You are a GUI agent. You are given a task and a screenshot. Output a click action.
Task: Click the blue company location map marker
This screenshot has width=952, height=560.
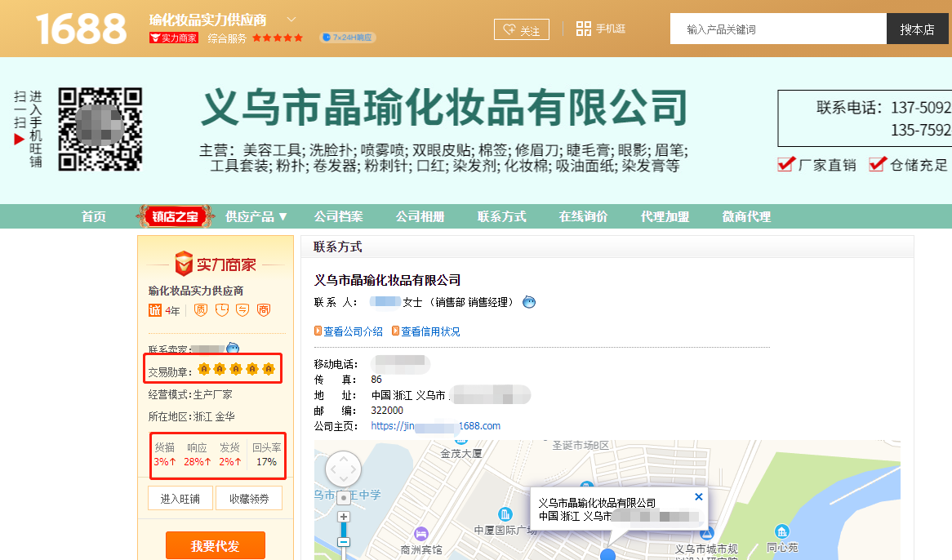tap(607, 554)
